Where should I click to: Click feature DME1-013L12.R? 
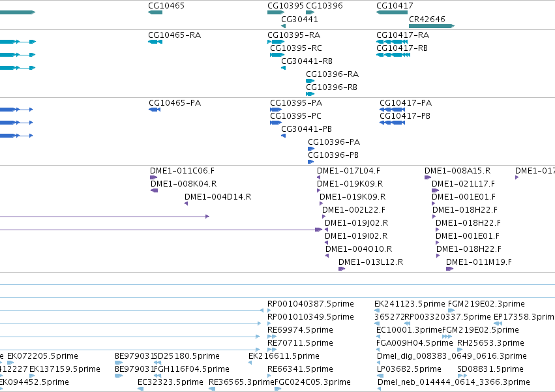(371, 263)
